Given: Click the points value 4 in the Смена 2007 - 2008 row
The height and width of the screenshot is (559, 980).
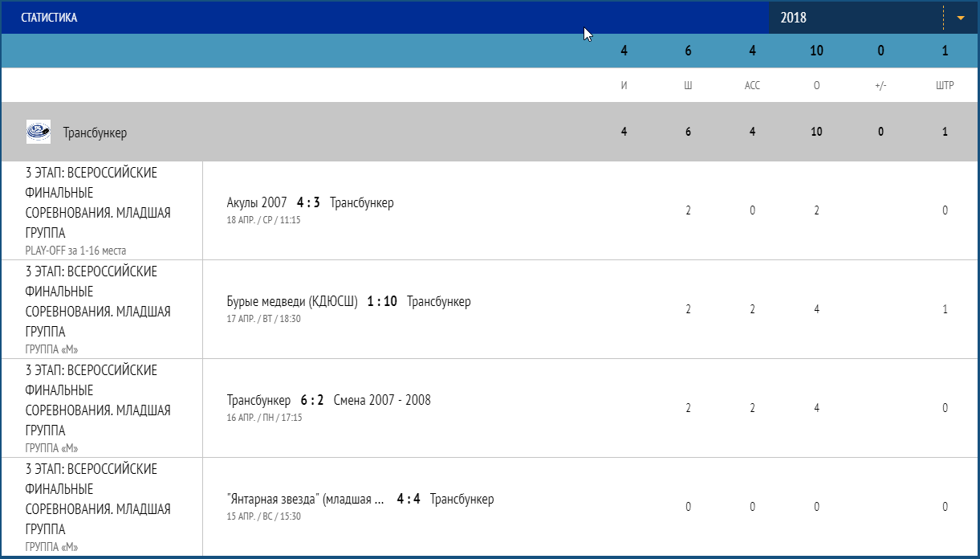Looking at the screenshot, I should (x=816, y=408).
